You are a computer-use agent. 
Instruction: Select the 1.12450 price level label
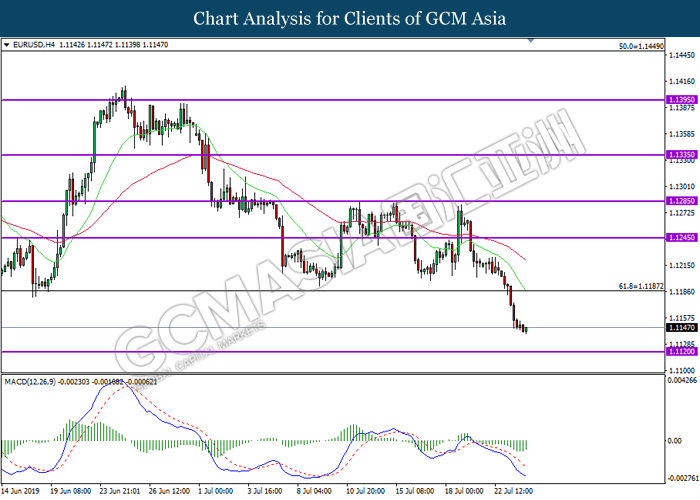pos(681,238)
